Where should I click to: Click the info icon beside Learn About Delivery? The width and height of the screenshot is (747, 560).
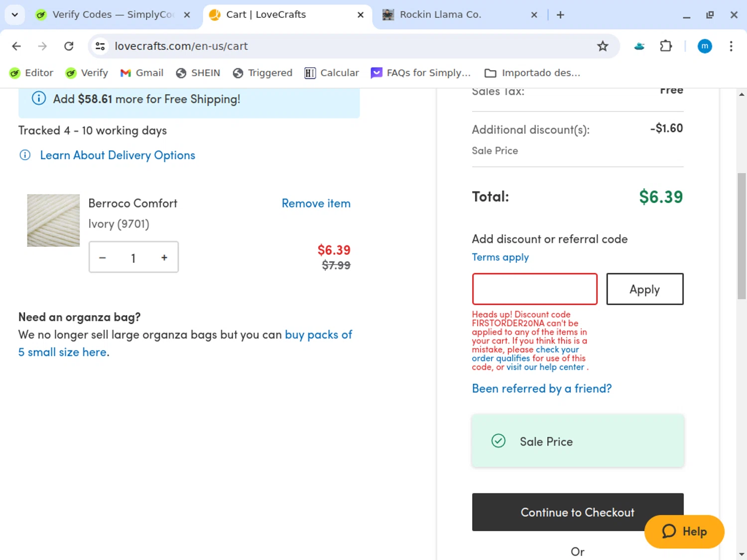coord(25,155)
